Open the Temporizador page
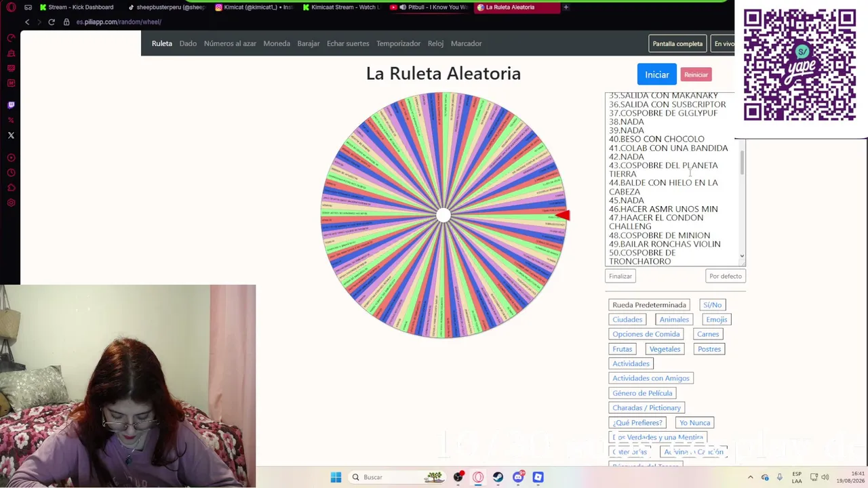This screenshot has width=868, height=488. (x=399, y=43)
